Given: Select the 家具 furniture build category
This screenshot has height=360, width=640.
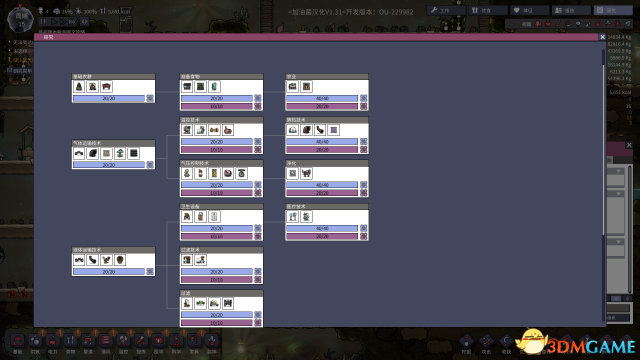Looking at the screenshot, I should 194,340.
